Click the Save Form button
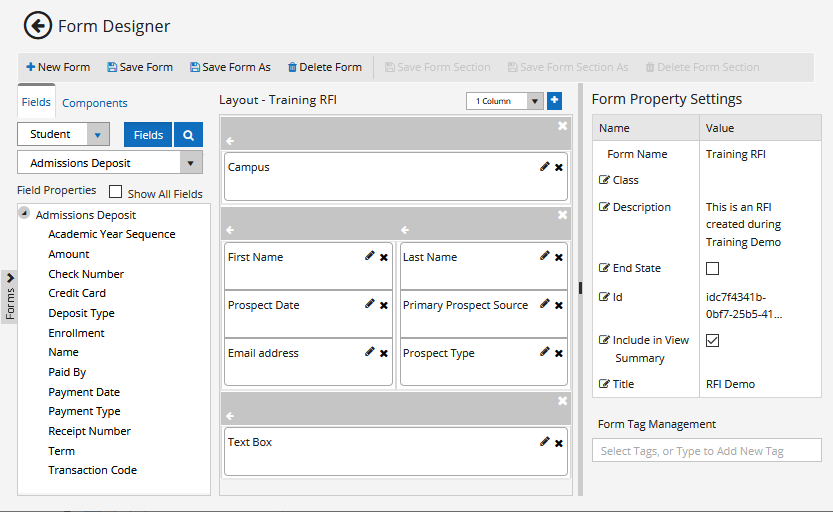The height and width of the screenshot is (512, 833). click(x=140, y=67)
